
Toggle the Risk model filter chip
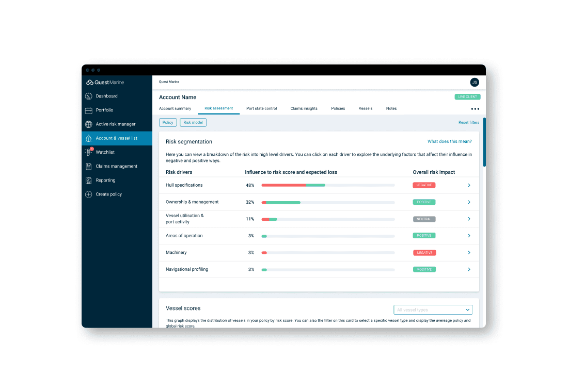[x=193, y=123]
